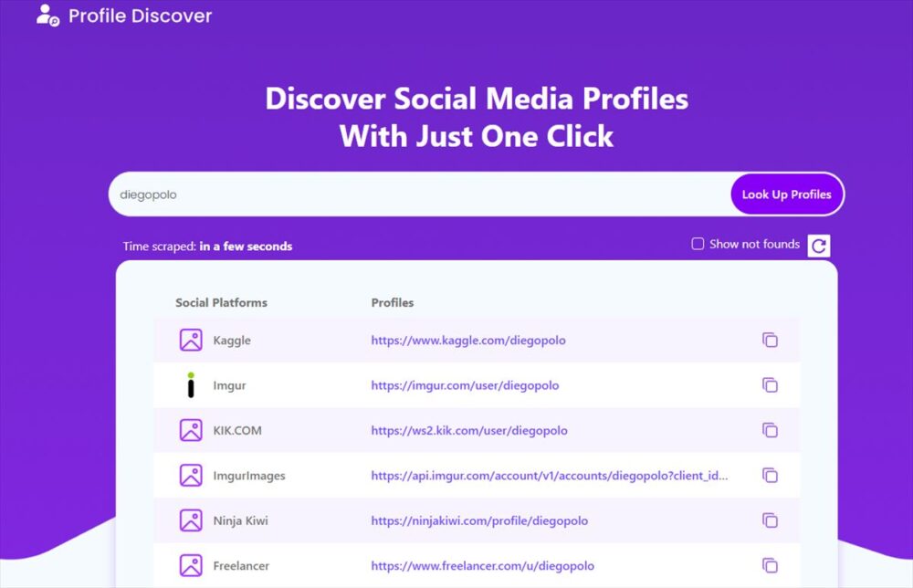
Task: Click the Profile Discover logo icon
Action: pos(47,16)
